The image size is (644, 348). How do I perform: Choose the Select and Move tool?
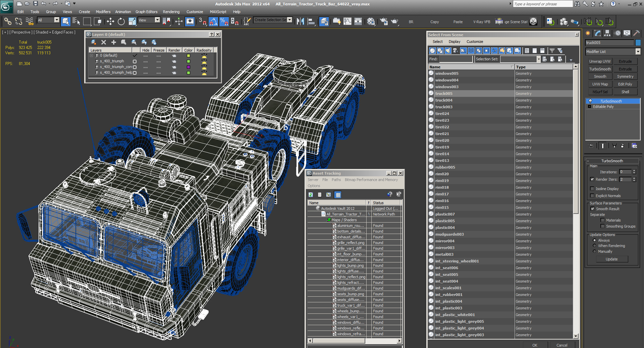pyautogui.click(x=111, y=21)
